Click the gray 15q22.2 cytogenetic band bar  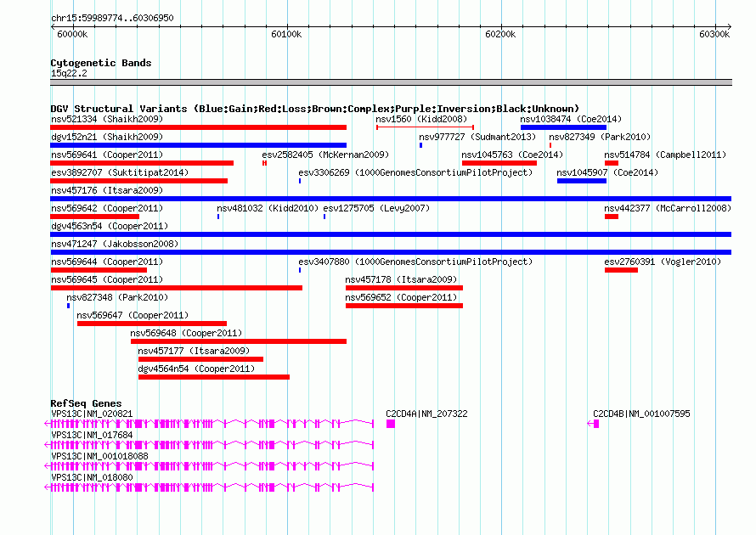pyautogui.click(x=391, y=82)
